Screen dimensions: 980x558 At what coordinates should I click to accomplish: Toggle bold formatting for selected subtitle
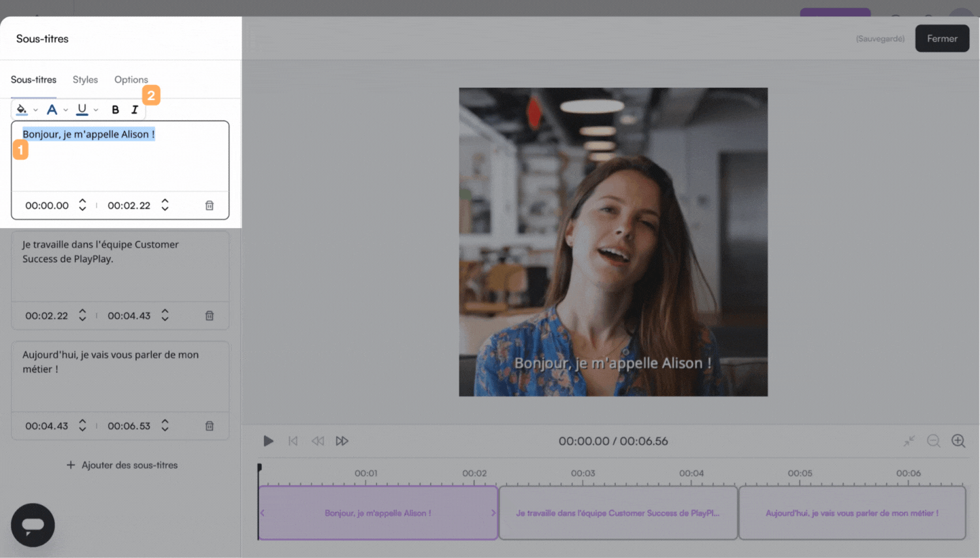pos(115,110)
